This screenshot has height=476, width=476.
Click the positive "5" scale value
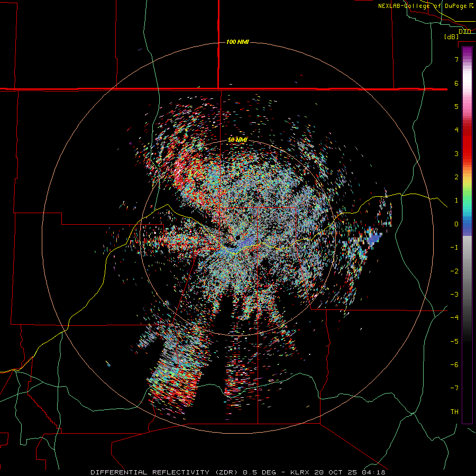[x=456, y=106]
